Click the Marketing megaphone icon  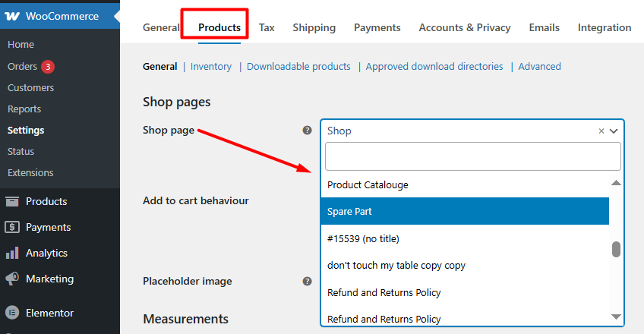tap(12, 279)
